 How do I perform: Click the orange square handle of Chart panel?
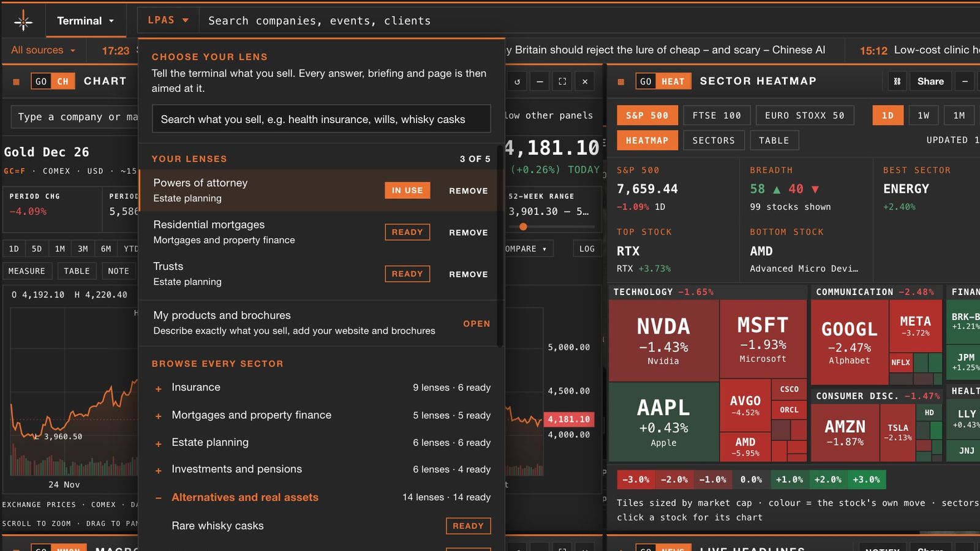17,81
